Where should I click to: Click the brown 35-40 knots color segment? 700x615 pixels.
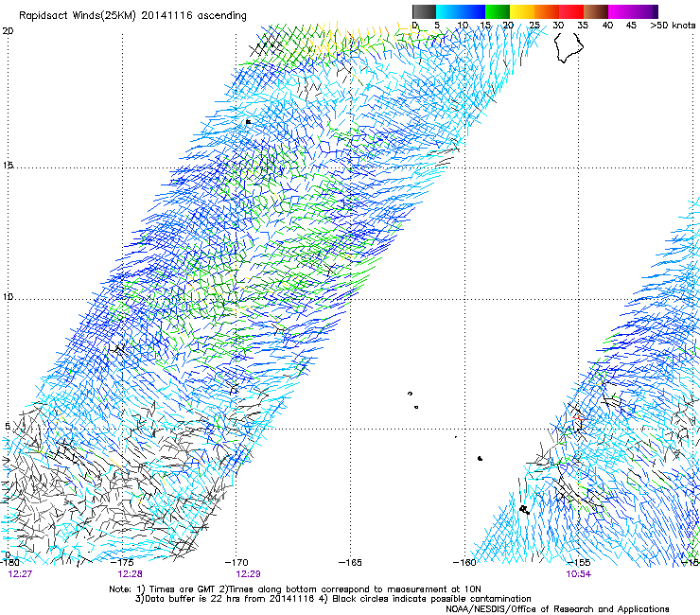(596, 11)
